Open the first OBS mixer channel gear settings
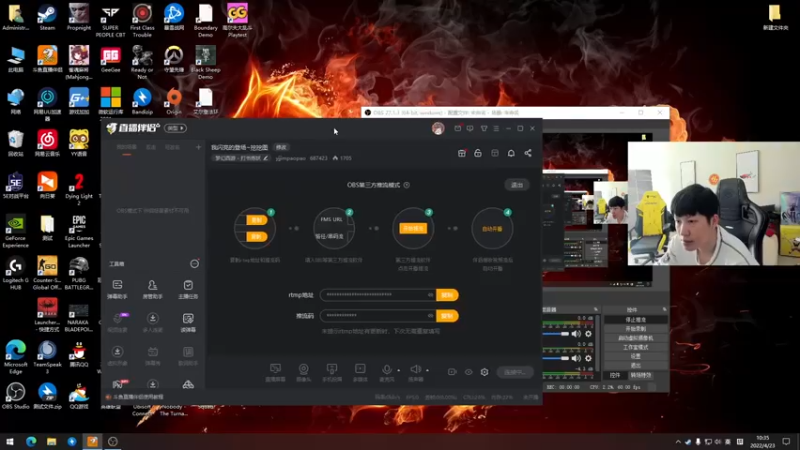The image size is (800, 450). pos(588,334)
